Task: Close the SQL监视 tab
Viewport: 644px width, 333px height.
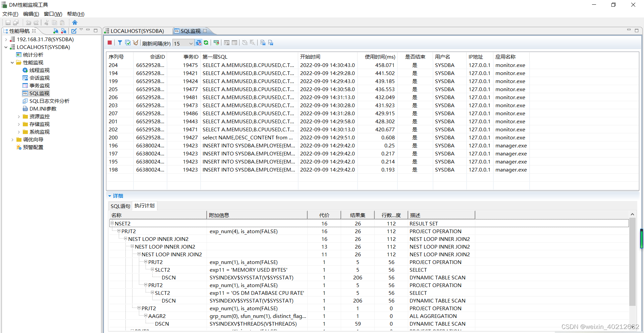Action: (x=205, y=31)
